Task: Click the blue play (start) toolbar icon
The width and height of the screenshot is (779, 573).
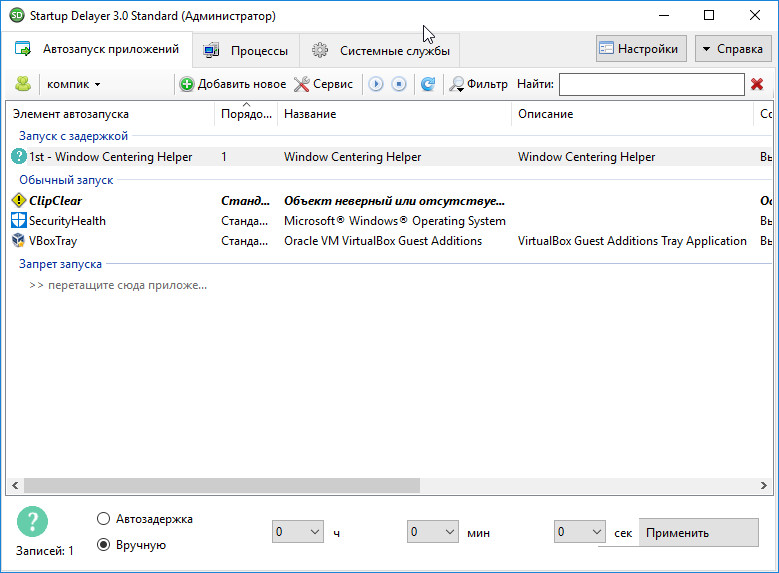Action: (376, 84)
